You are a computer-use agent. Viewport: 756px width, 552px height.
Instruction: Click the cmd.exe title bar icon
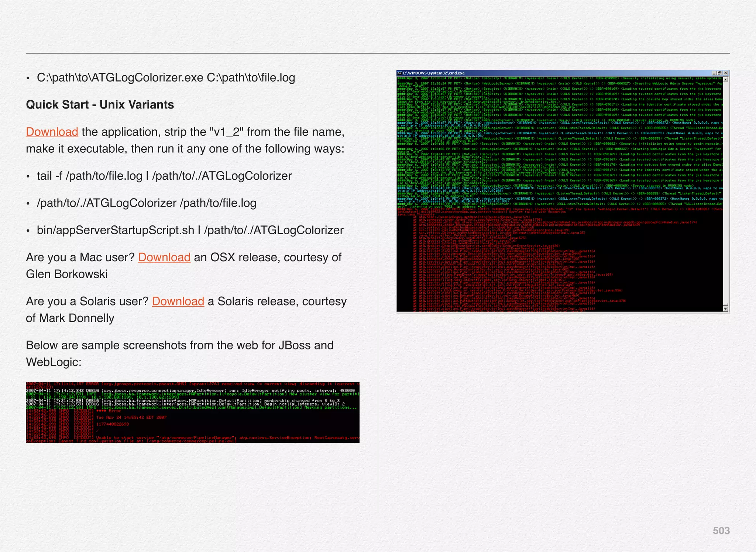[x=399, y=73]
